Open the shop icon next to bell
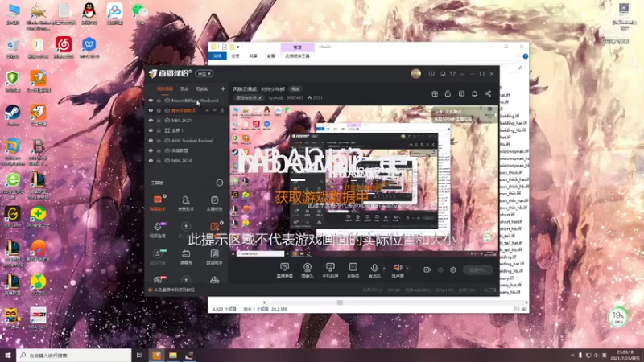The image size is (644, 362). click(461, 93)
